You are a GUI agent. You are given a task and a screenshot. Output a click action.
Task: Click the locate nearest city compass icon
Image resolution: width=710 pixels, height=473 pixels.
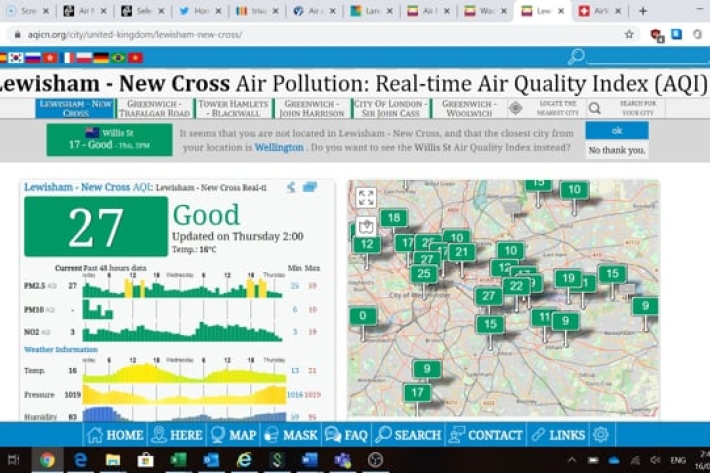(516, 108)
